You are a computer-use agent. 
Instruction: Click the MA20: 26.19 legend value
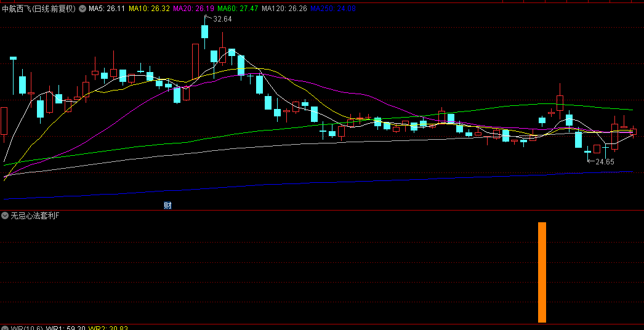pos(194,9)
